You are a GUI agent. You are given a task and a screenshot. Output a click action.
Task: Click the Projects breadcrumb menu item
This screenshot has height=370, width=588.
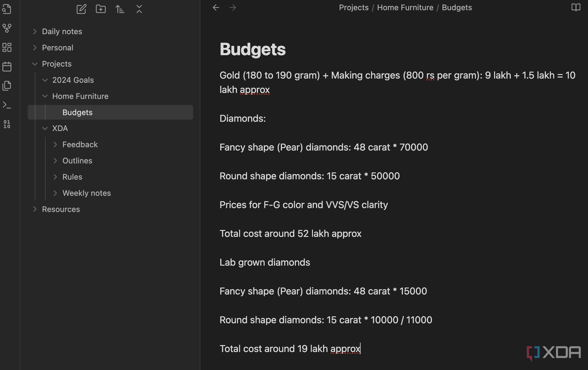pos(353,8)
